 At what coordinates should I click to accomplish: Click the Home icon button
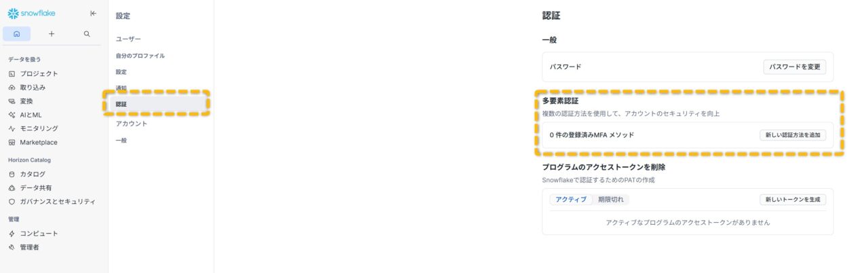tap(17, 34)
